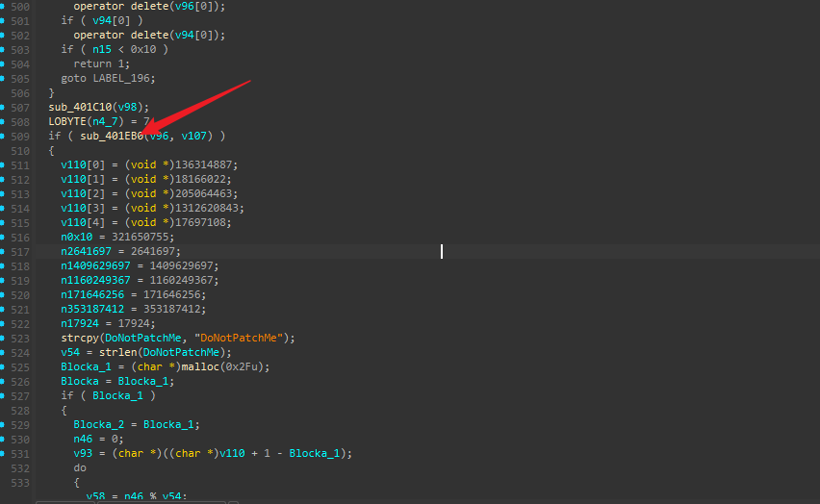Click v110[1] on line 512
The width and height of the screenshot is (820, 504).
coord(83,179)
